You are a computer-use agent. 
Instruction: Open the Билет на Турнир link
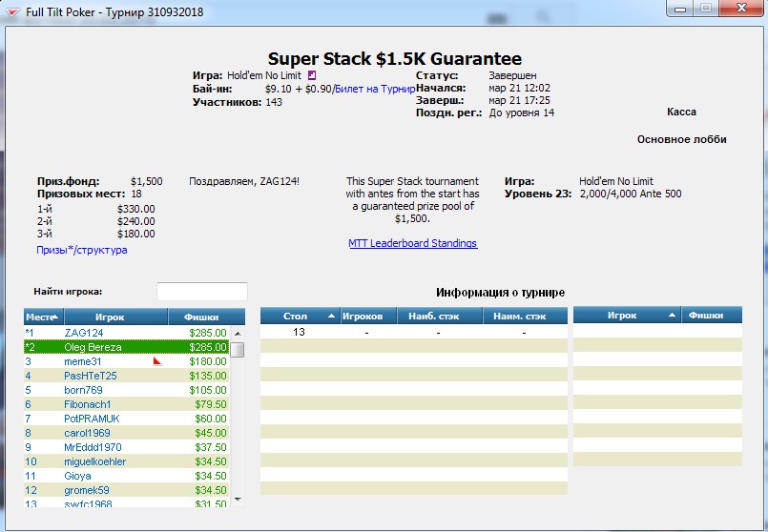pos(375,89)
